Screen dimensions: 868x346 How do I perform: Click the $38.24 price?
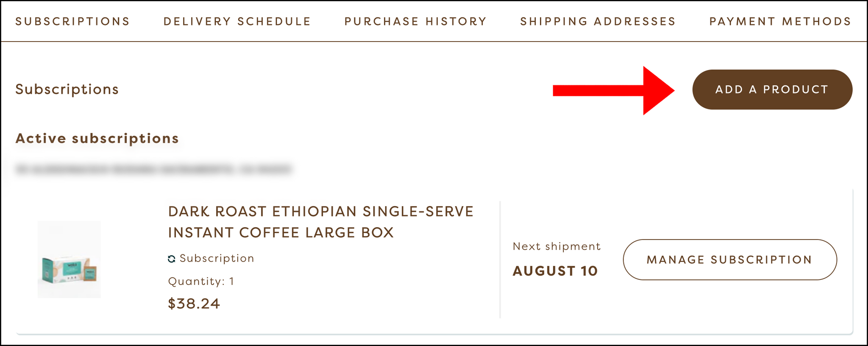194,304
